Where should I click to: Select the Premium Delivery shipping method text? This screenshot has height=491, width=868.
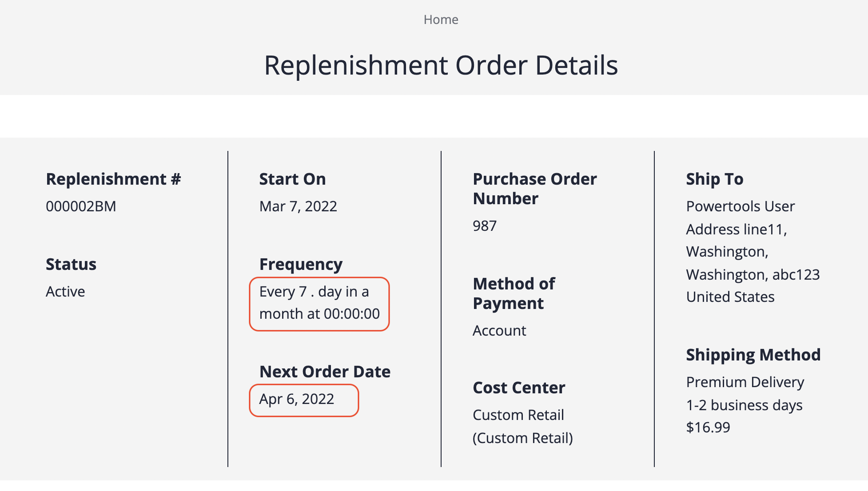745,382
